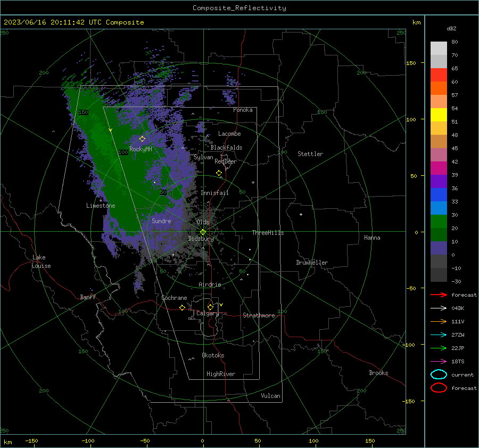Screen dimensions: 479x448
Task: Click the Airdrie city label
Action: click(210, 284)
